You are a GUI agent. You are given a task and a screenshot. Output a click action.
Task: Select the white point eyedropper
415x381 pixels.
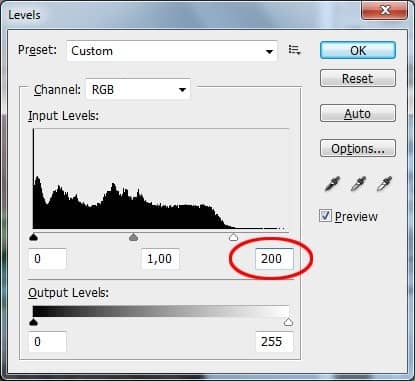tap(384, 184)
